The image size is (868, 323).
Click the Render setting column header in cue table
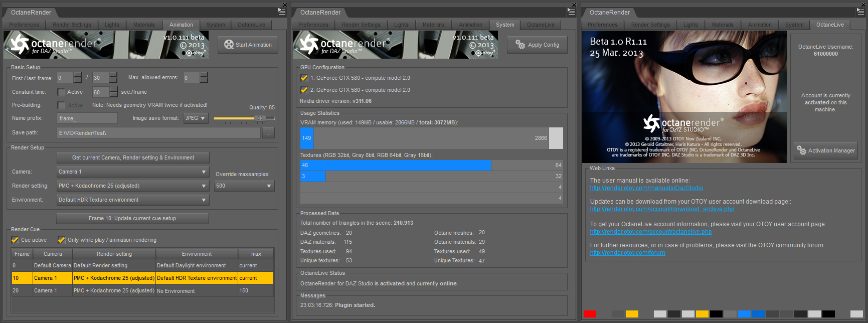(x=114, y=254)
